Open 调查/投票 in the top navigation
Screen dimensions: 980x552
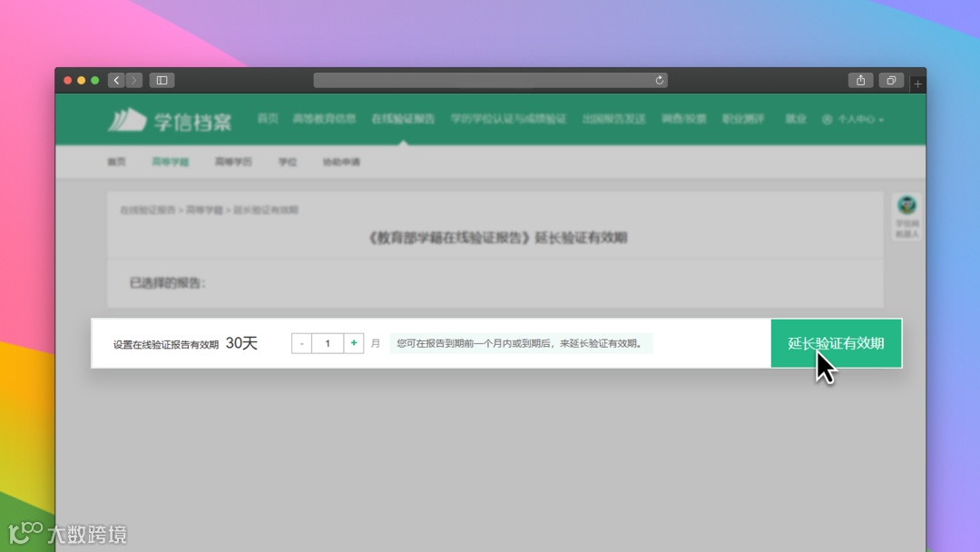click(x=684, y=119)
